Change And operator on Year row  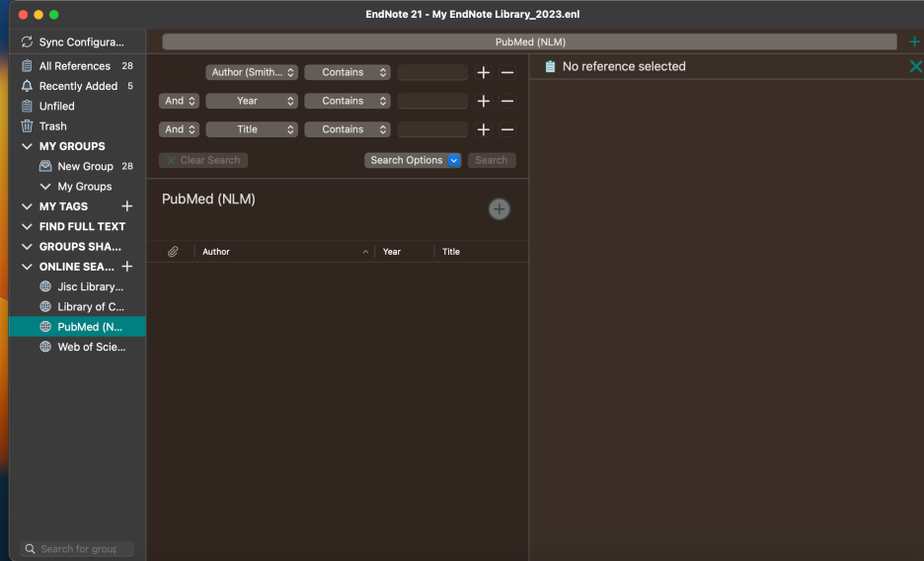tap(179, 101)
